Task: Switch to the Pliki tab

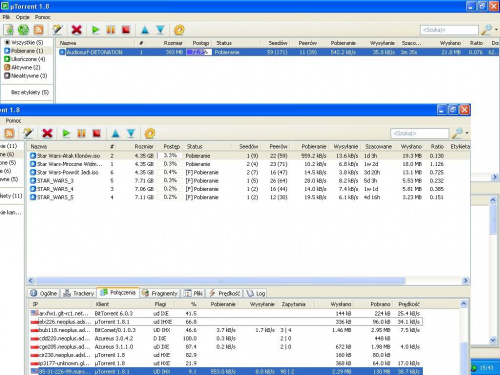Action: pos(193,293)
